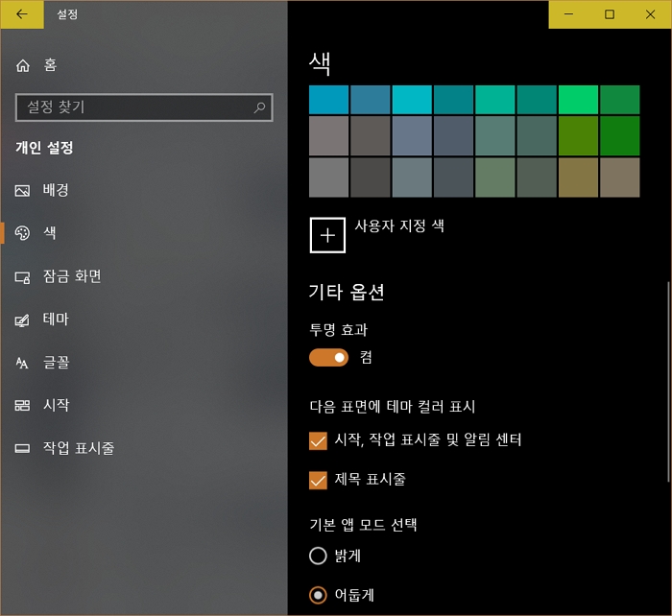Image resolution: width=672 pixels, height=616 pixels.
Task: Turn off transparency effects (투명 효과) toggle
Action: tap(328, 358)
